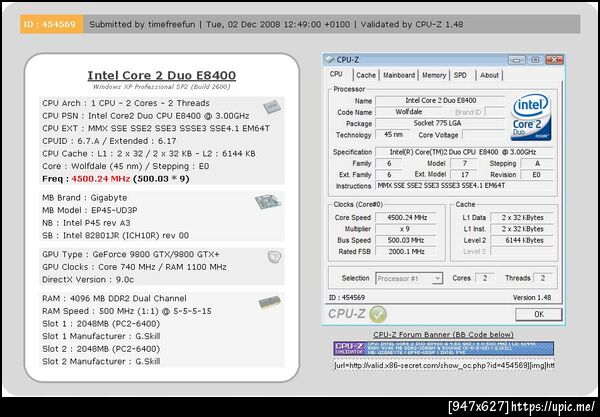Click the GPU Clocks line
Screen dimensions: 600x417
point(134,267)
